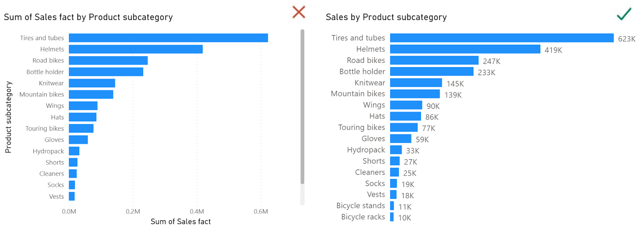
Task: Select the Knitwear bar in left chart
Action: (x=92, y=83)
